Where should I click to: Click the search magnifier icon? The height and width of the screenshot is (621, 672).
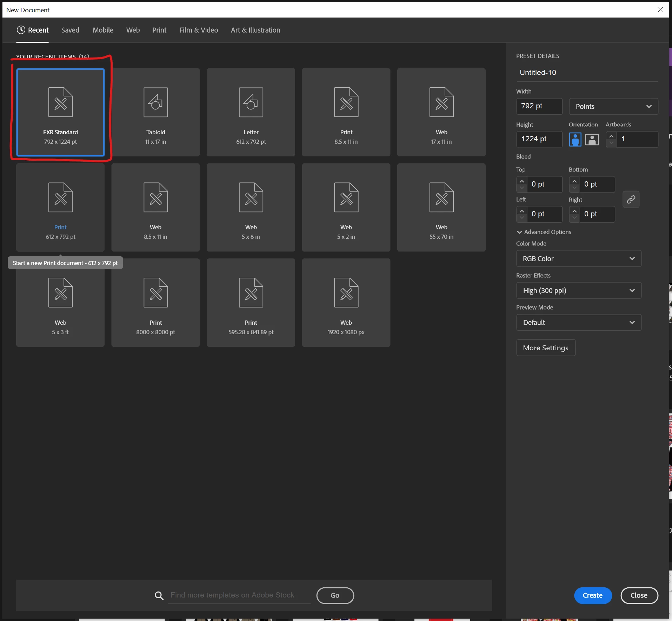pyautogui.click(x=159, y=595)
